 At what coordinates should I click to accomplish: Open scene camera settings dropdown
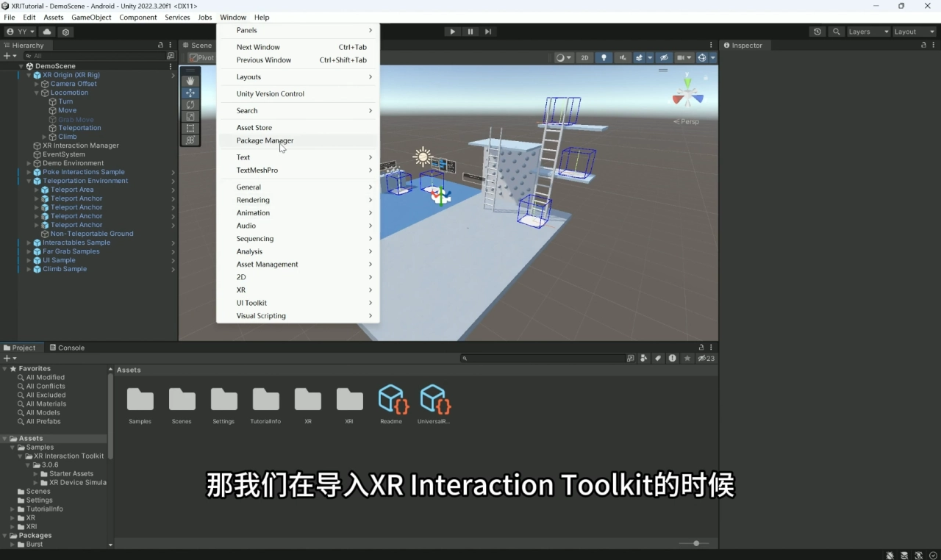tap(684, 57)
